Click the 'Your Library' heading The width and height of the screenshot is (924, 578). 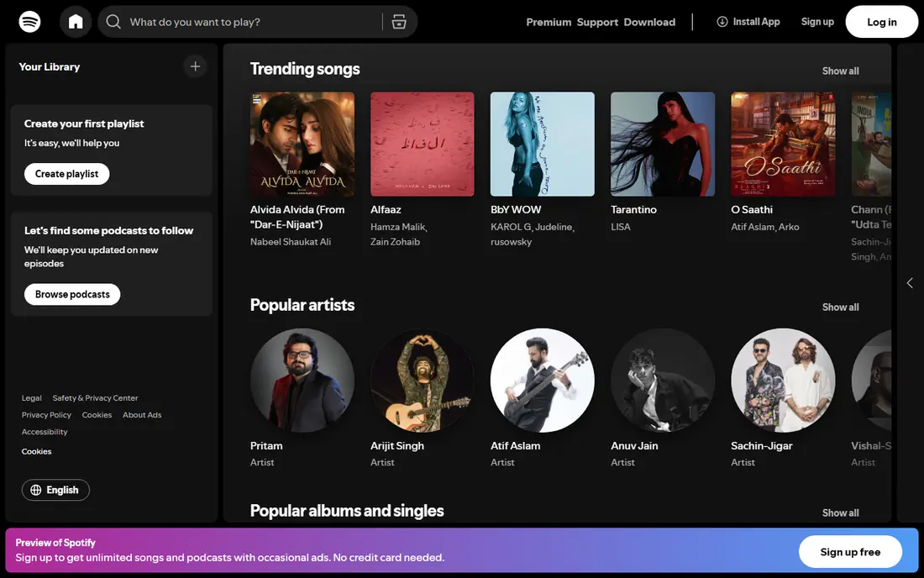tap(50, 66)
